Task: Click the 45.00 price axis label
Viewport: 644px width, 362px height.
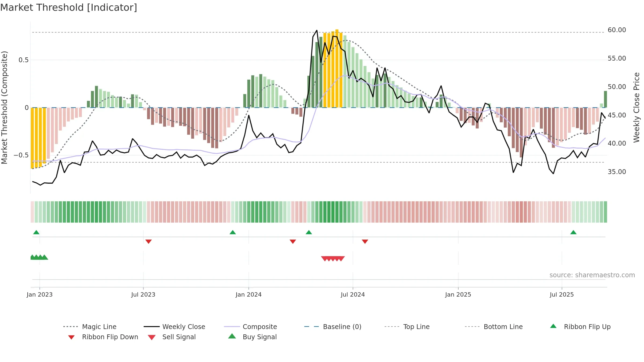Action: click(x=617, y=115)
